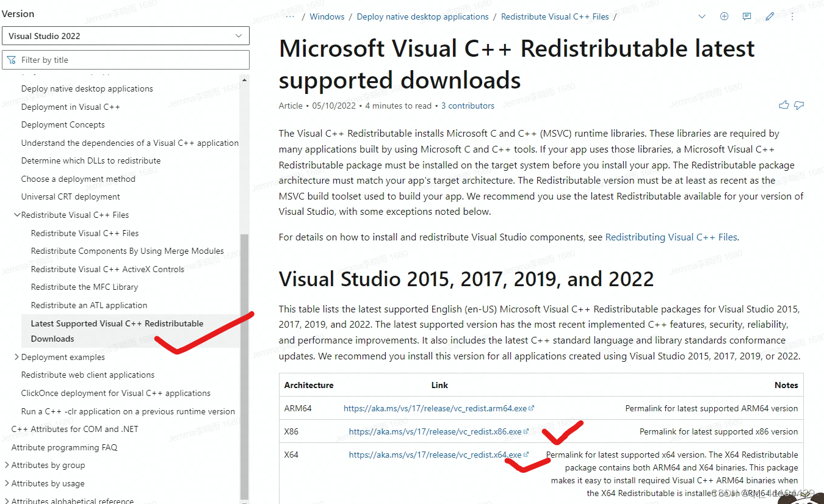824x504 pixels.
Task: Select the Edit pencil icon
Action: (769, 16)
